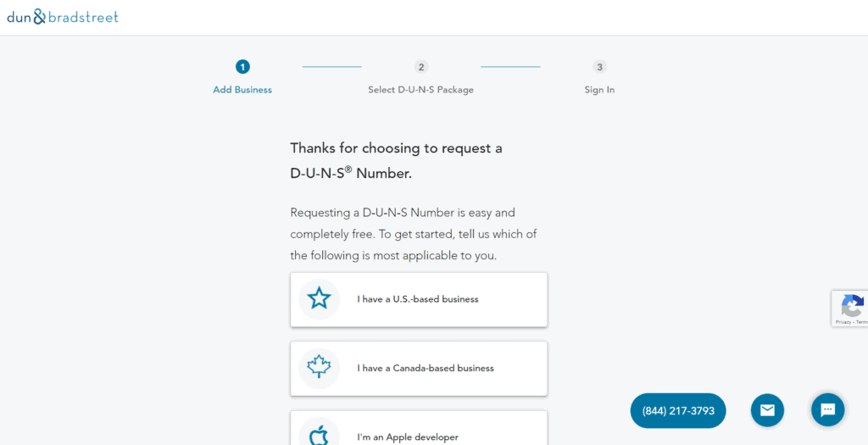Viewport: 868px width, 445px height.
Task: Call the (844) 217-3793 phone button
Action: (x=678, y=411)
